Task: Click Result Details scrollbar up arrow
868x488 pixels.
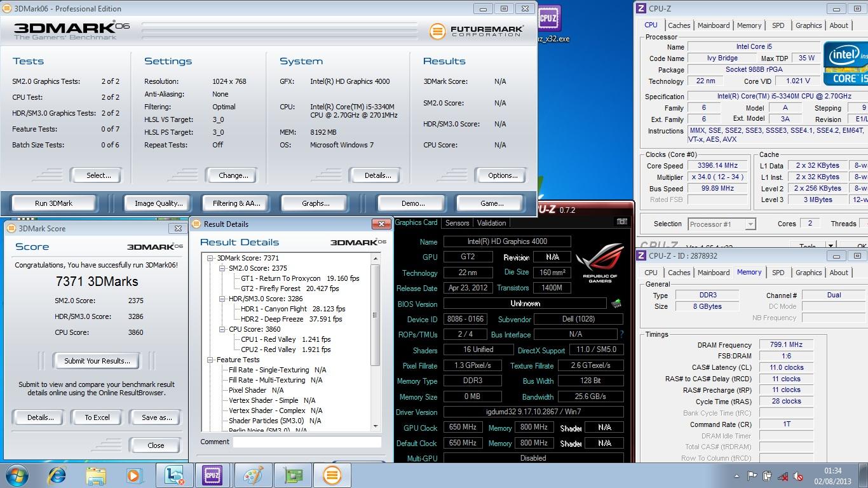Action: coord(376,259)
